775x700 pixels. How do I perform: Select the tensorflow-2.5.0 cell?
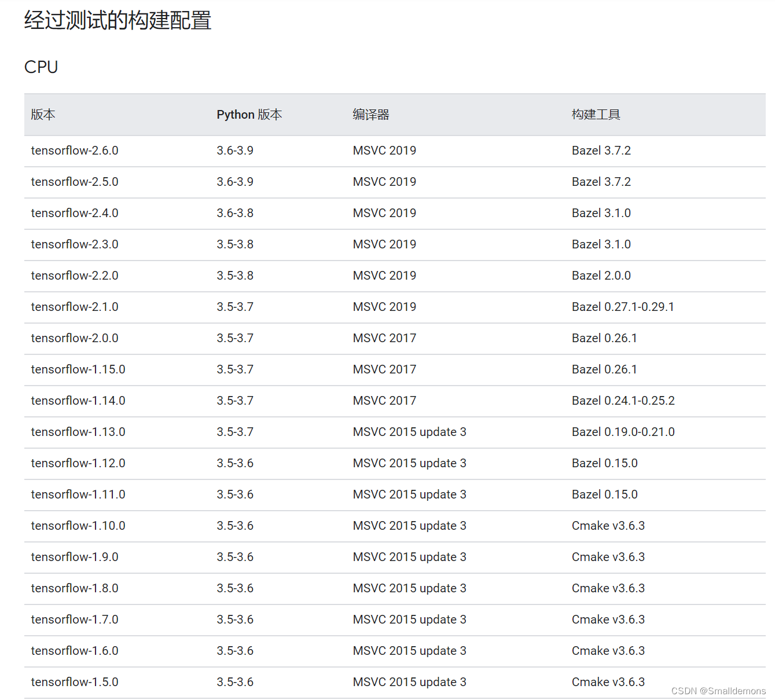75,182
